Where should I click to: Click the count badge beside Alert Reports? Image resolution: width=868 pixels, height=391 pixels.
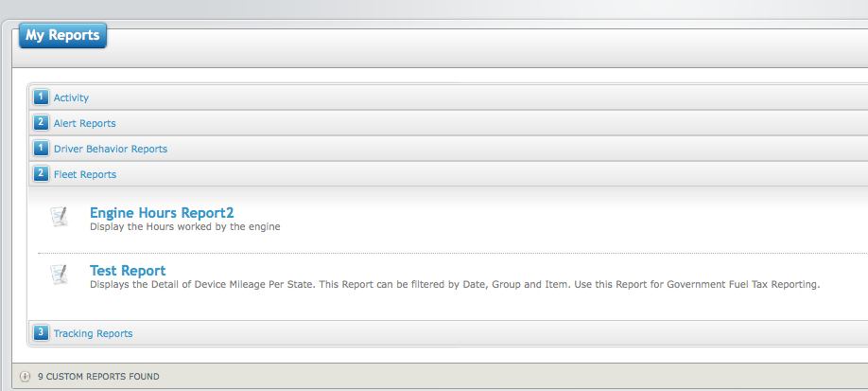(x=41, y=122)
